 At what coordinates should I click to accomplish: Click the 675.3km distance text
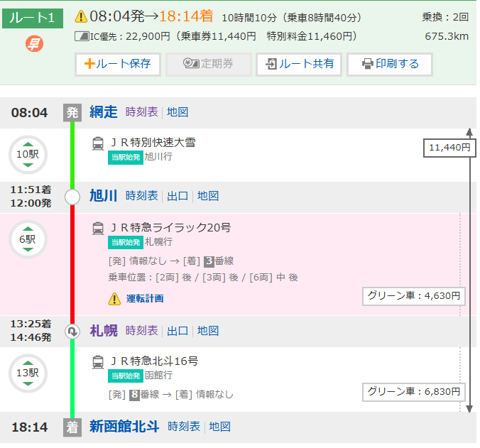447,36
